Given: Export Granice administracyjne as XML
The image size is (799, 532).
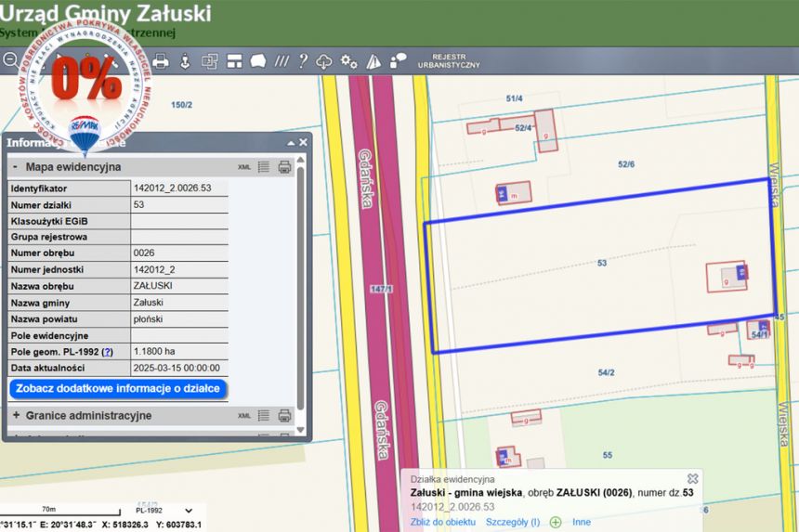Looking at the screenshot, I should (244, 416).
